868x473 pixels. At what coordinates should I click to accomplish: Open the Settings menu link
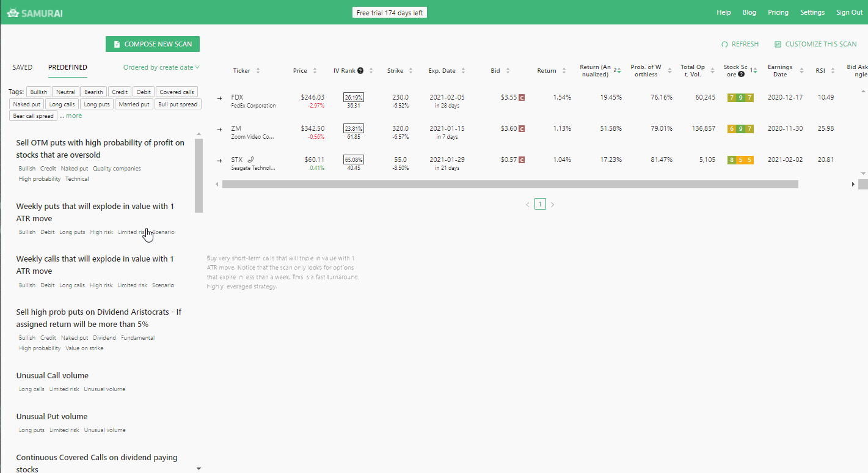coord(812,12)
